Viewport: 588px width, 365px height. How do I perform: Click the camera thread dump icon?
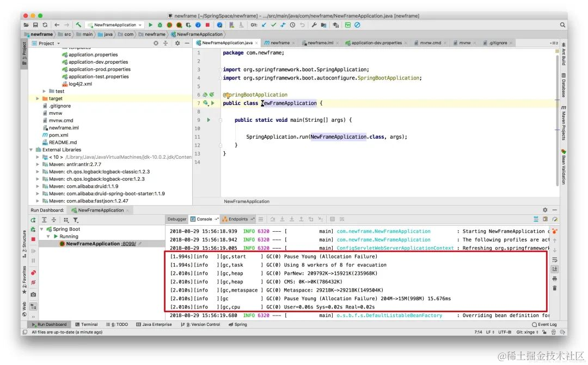[x=33, y=294]
